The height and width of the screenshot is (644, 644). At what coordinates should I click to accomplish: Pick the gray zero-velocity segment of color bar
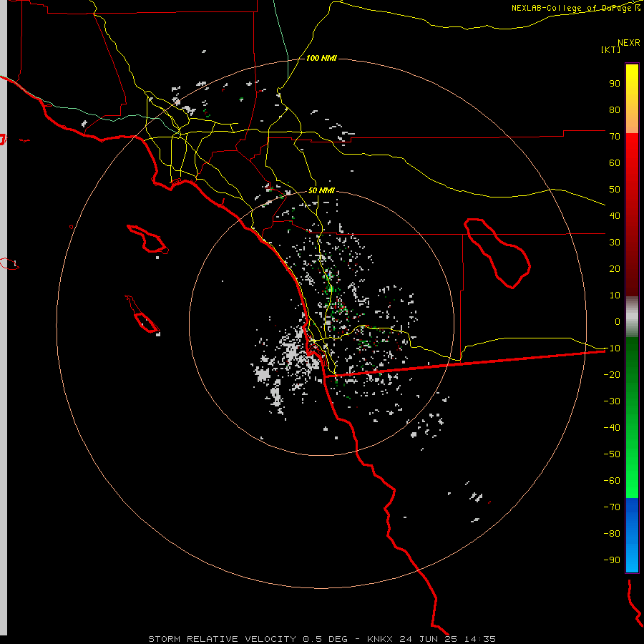(x=632, y=317)
